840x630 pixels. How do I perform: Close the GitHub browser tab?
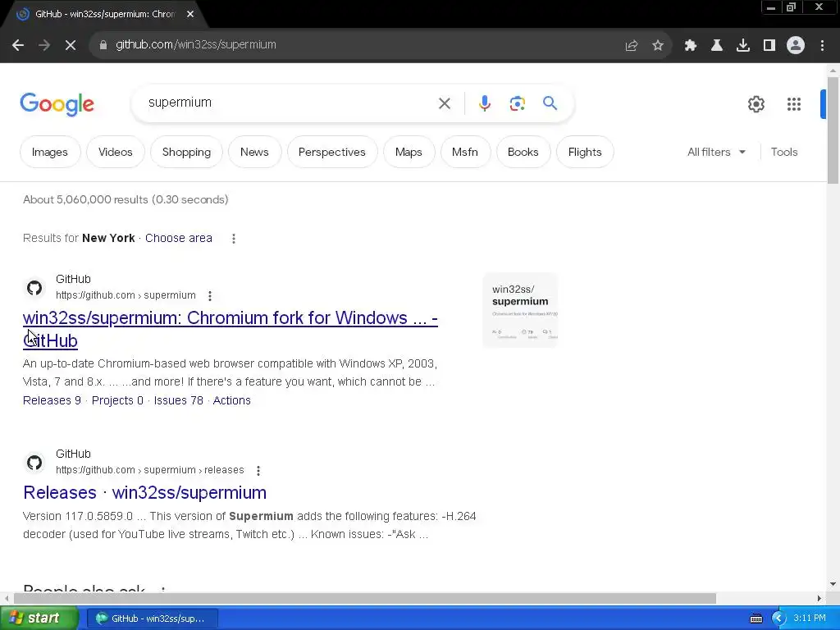click(x=190, y=15)
